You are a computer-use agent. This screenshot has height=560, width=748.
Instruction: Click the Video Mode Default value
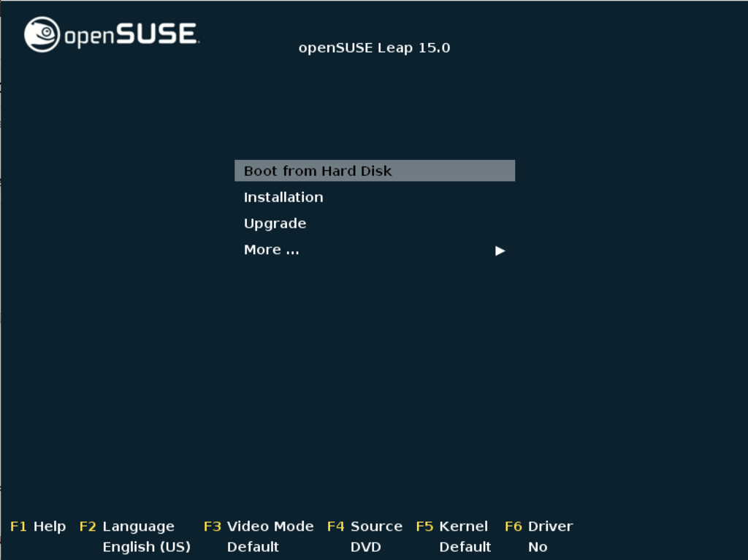tap(253, 547)
